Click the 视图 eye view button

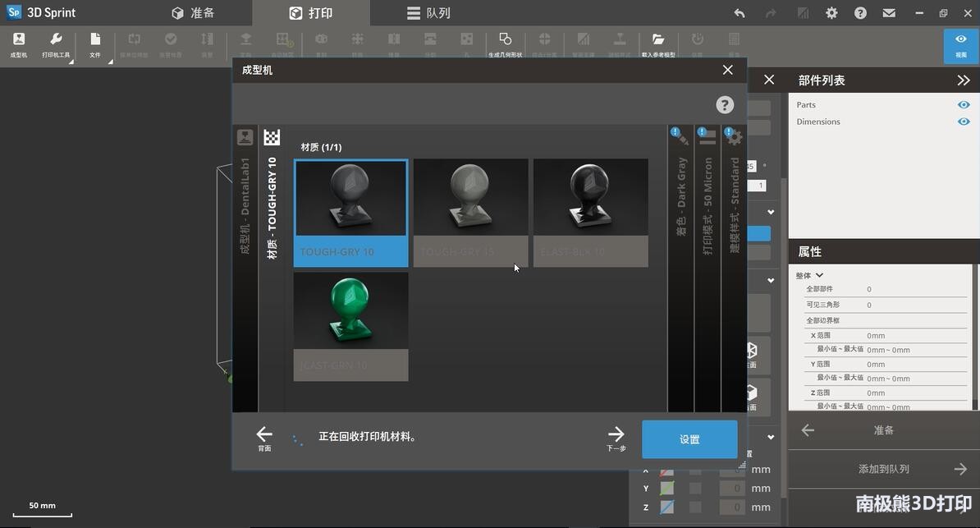pyautogui.click(x=960, y=44)
